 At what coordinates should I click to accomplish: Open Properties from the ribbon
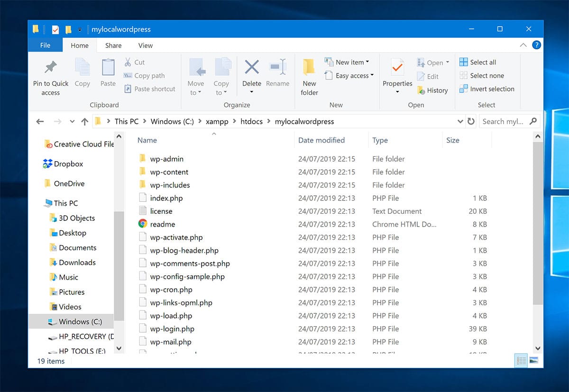pos(397,76)
